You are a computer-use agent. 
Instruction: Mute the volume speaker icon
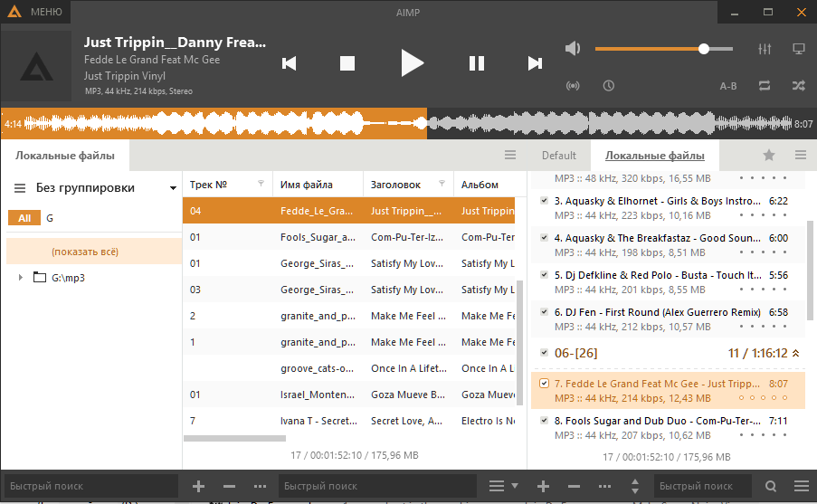(573, 49)
